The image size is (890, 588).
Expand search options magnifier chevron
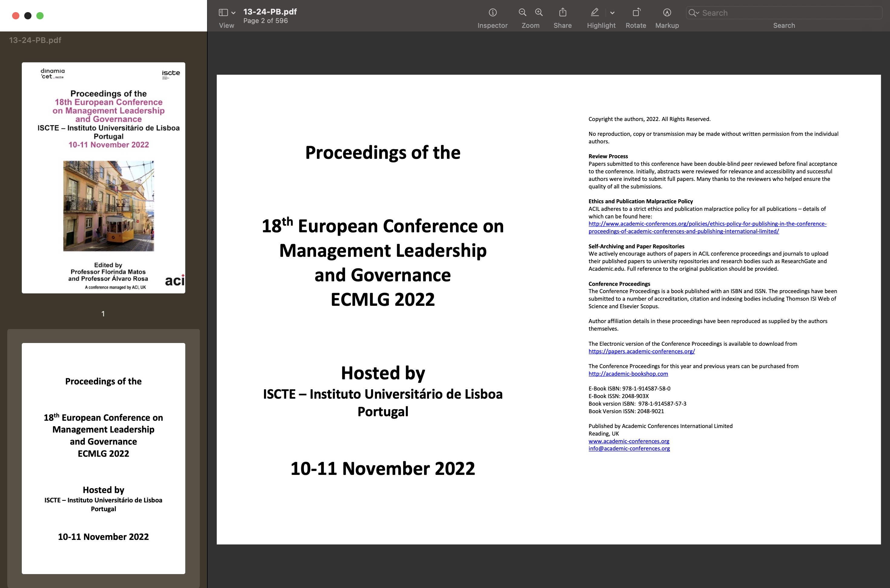(694, 13)
